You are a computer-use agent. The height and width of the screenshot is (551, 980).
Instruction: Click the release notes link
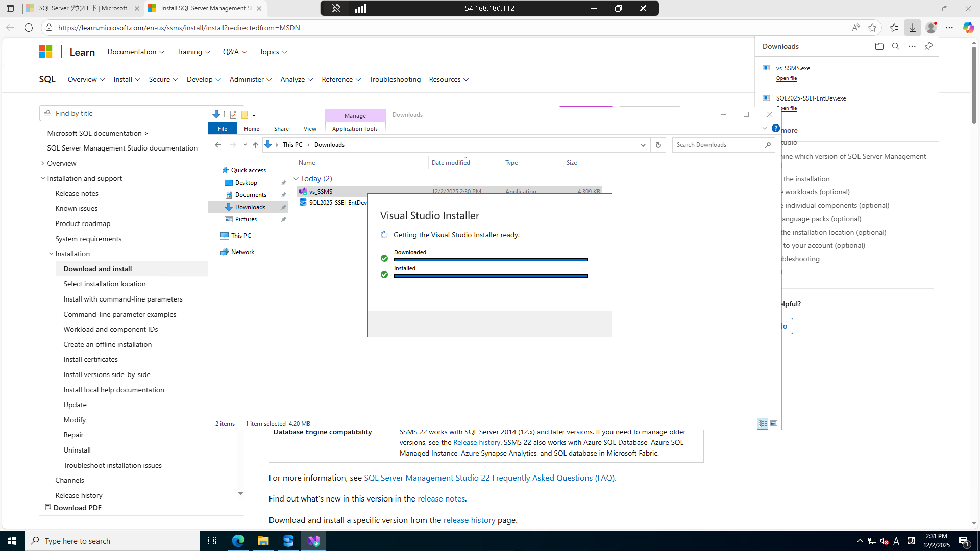point(441,499)
